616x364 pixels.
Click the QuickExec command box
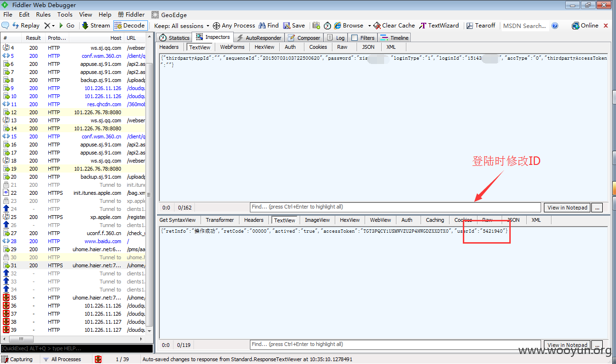point(77,349)
